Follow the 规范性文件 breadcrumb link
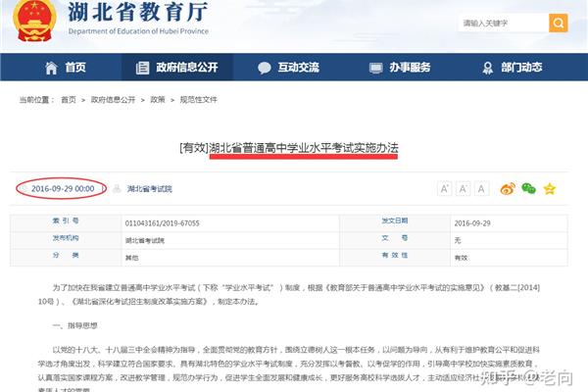Image resolution: width=588 pixels, height=392 pixels. click(x=198, y=100)
